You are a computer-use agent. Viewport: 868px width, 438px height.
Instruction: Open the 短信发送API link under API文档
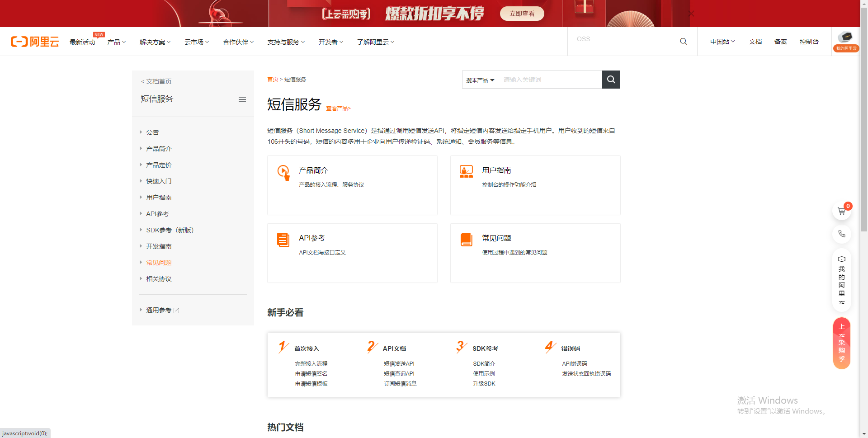click(x=399, y=363)
